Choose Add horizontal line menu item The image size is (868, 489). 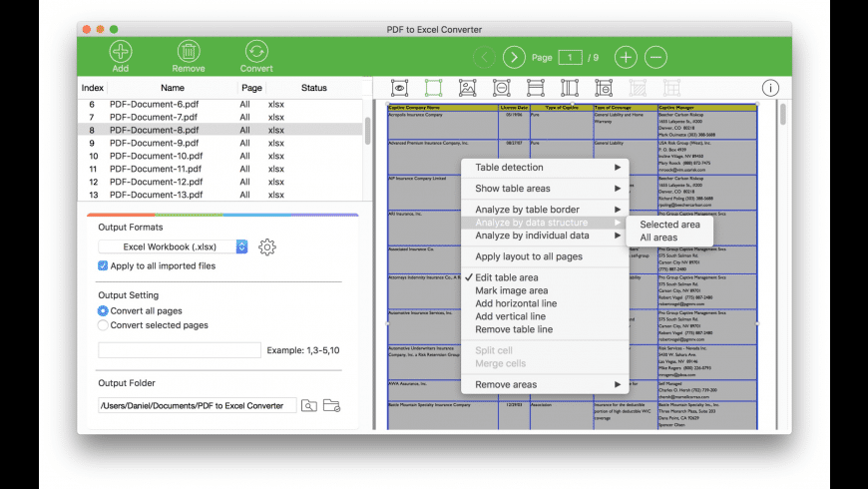(545, 303)
